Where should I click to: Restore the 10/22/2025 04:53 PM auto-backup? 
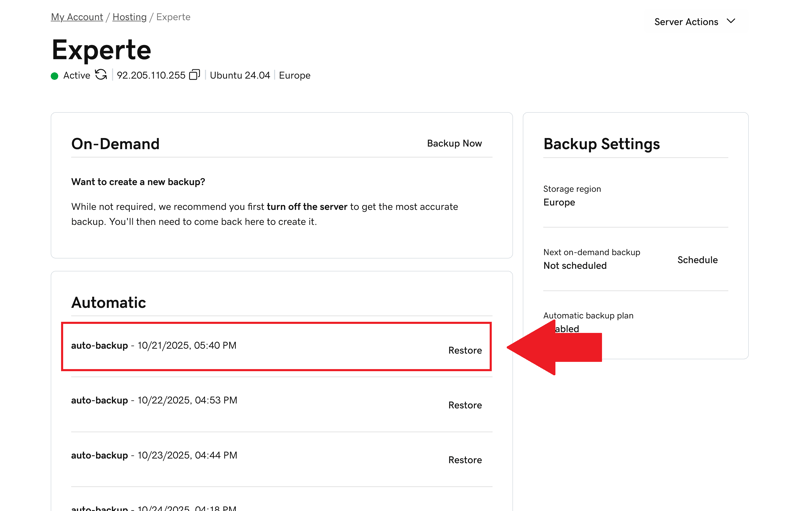tap(465, 406)
